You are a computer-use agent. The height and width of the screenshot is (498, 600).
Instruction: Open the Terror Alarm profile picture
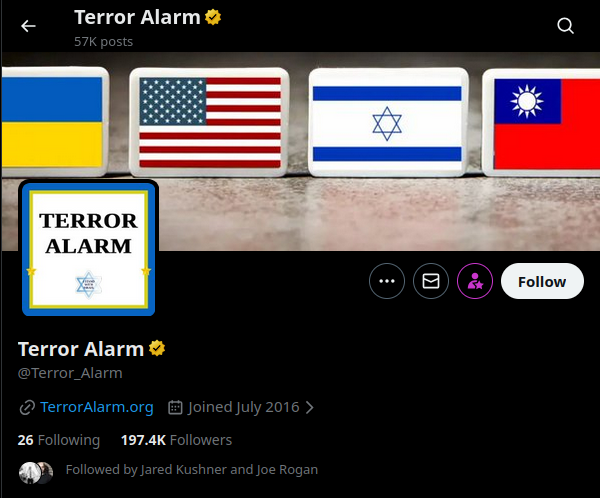(x=88, y=248)
